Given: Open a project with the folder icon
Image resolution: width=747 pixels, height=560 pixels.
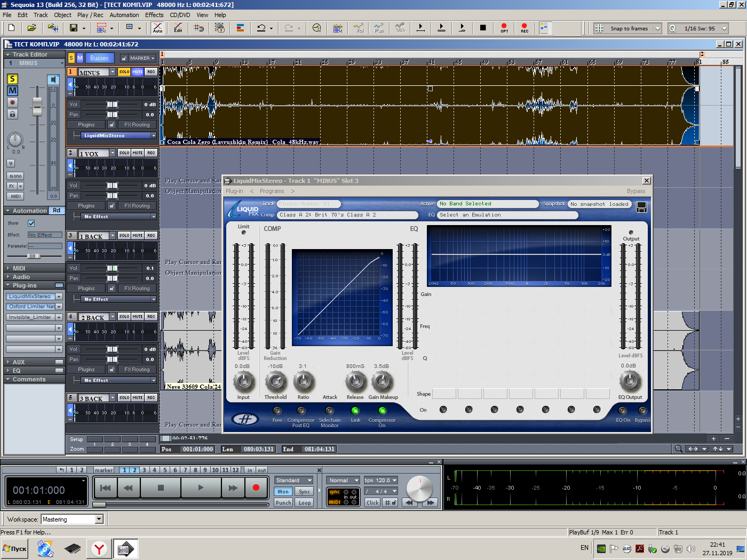Looking at the screenshot, I should click(x=32, y=28).
